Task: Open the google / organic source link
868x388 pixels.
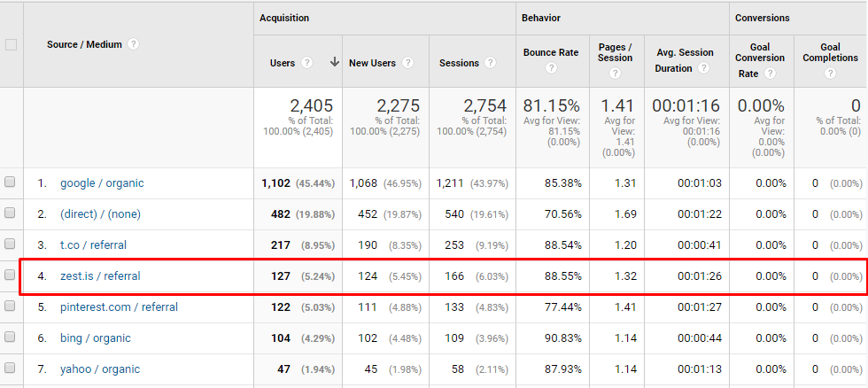Action: 102,183
